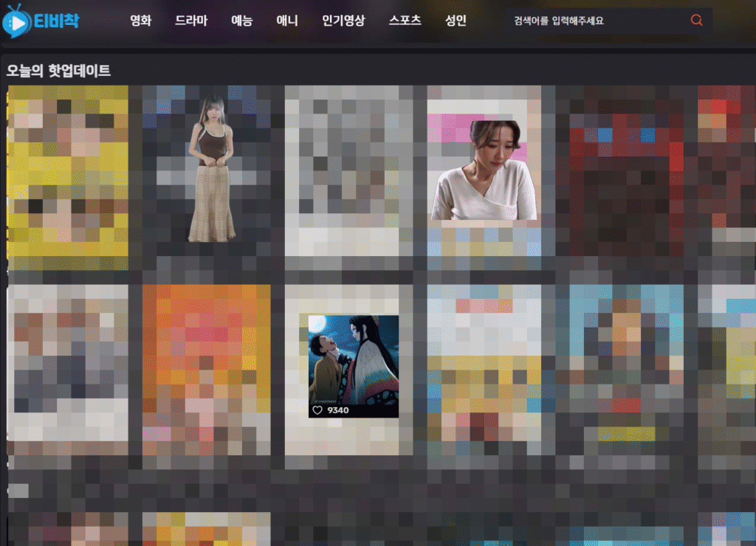Select the 예능 menu item
The image size is (756, 546).
pyautogui.click(x=241, y=21)
